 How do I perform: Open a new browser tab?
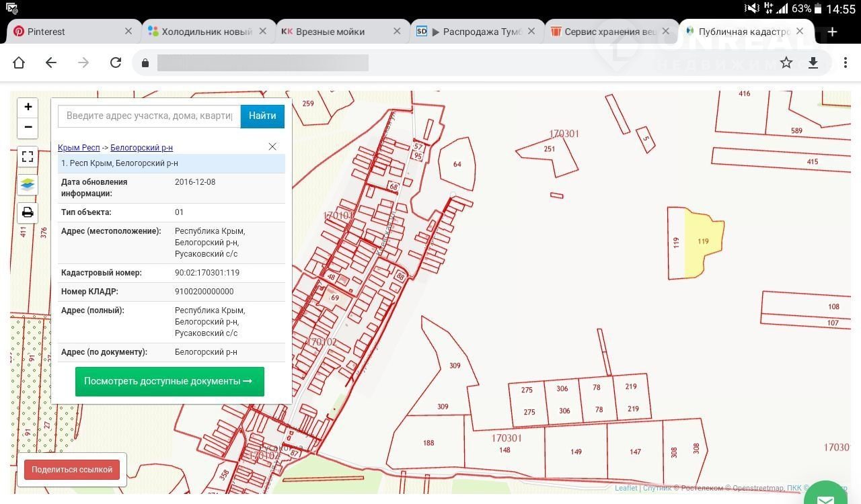point(832,32)
